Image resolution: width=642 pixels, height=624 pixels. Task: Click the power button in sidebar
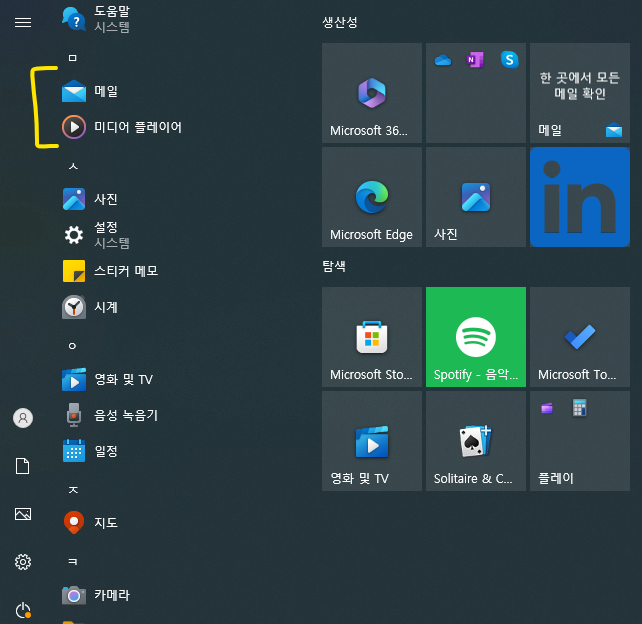click(23, 610)
